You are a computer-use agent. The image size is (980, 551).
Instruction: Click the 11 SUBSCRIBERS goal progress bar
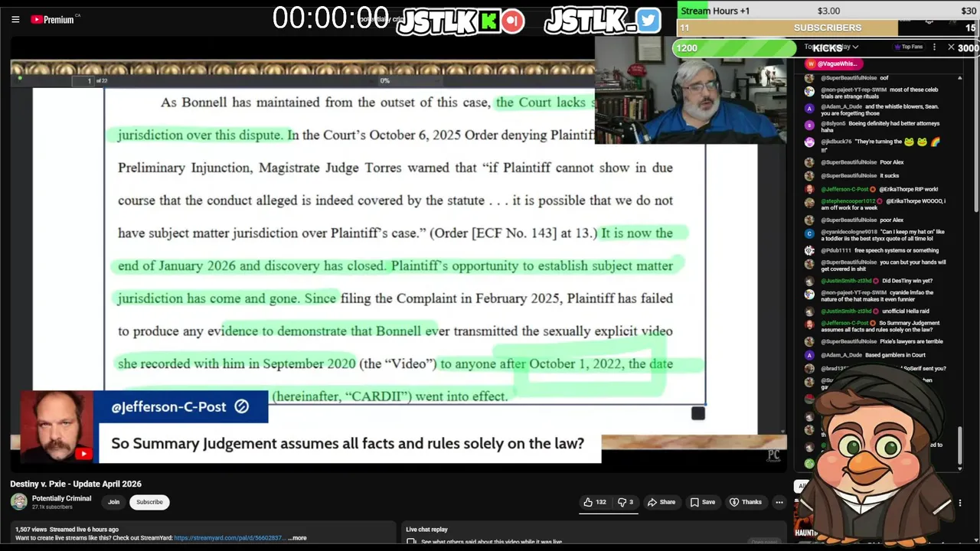tap(828, 28)
